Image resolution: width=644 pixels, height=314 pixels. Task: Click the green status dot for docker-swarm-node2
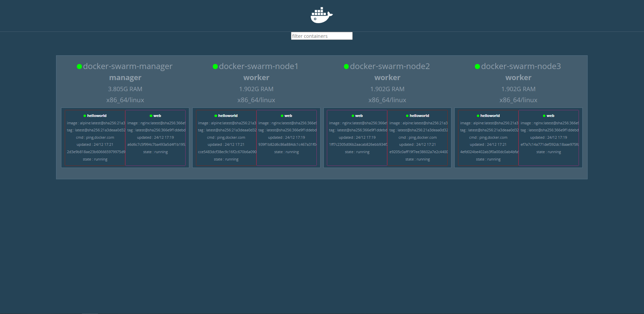click(346, 66)
